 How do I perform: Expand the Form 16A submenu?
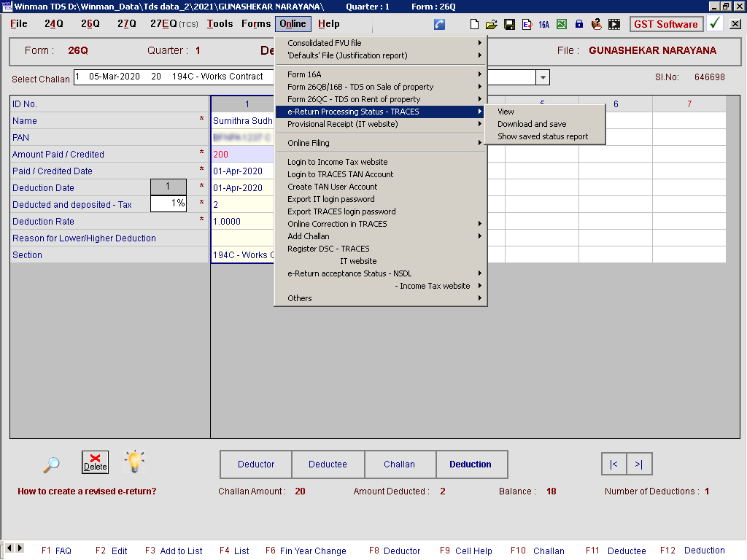pos(379,74)
